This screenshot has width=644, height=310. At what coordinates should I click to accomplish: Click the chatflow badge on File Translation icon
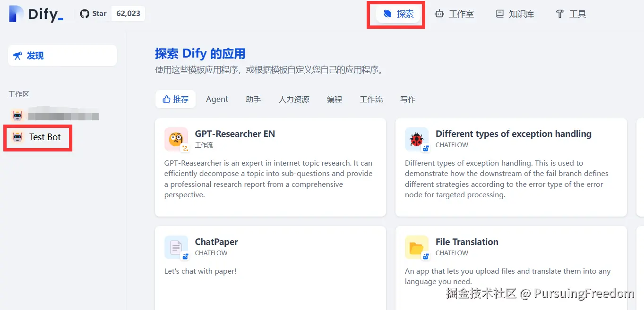[426, 256]
